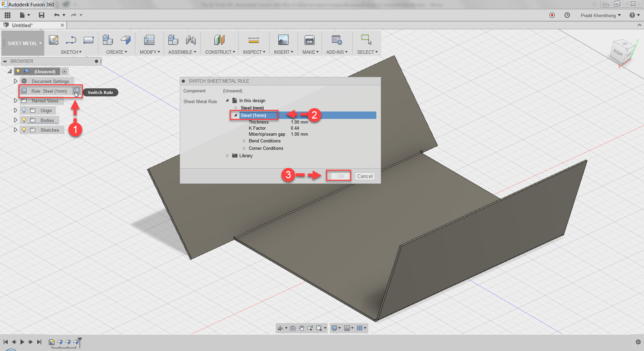
Task: Expand the Library folder in the dialog
Action: (x=227, y=156)
